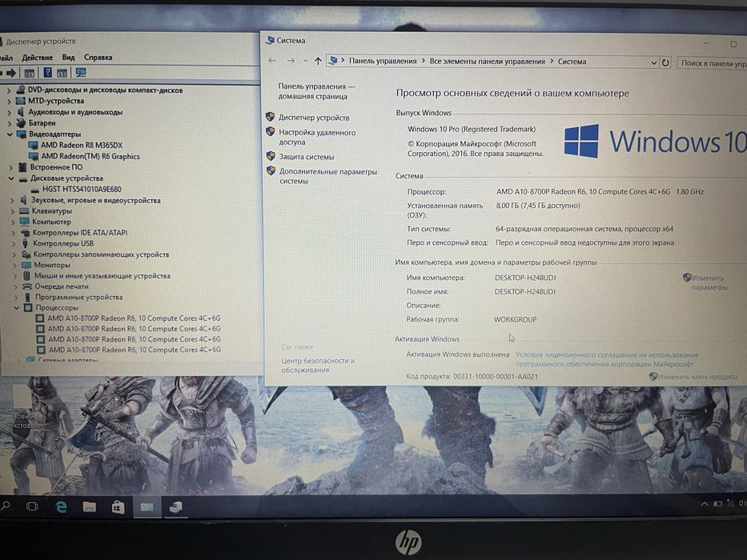Open Настройка удаленного доступа link
This screenshot has height=560, width=747.
[317, 137]
